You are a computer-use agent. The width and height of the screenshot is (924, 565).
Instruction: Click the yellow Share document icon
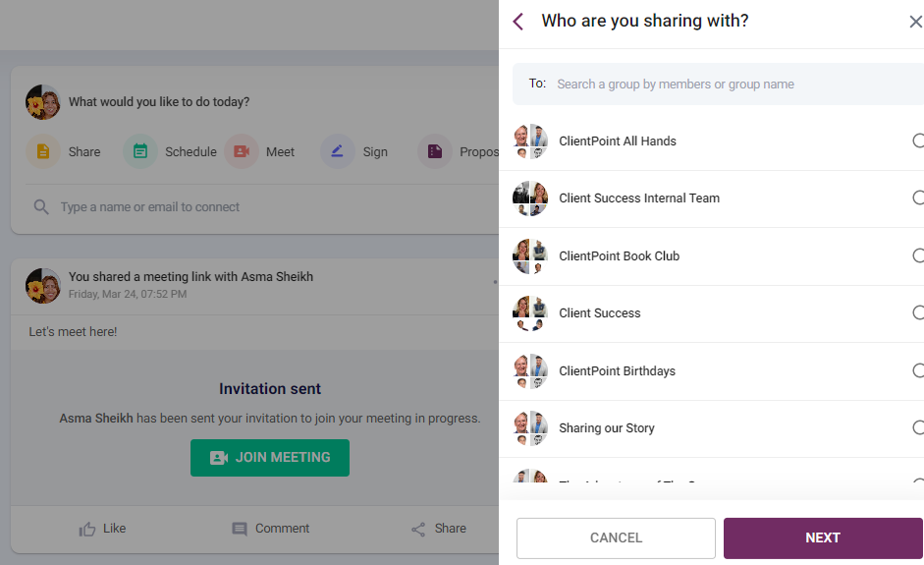[x=43, y=151]
